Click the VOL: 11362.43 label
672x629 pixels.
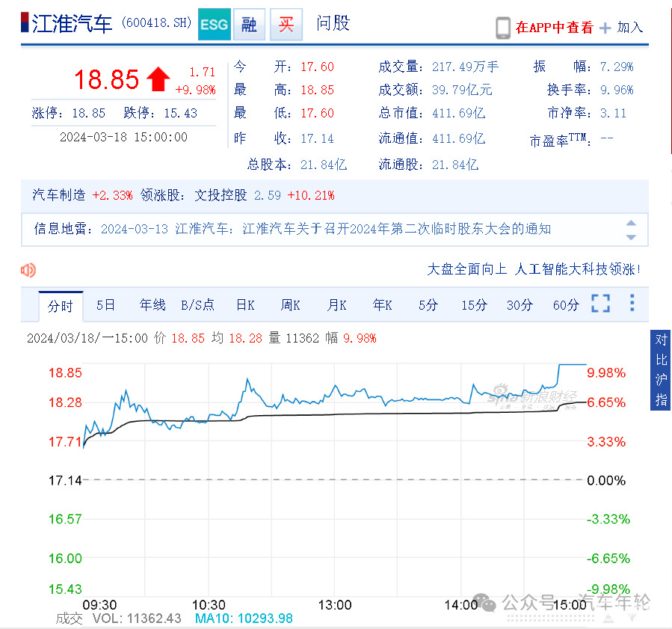[137, 619]
